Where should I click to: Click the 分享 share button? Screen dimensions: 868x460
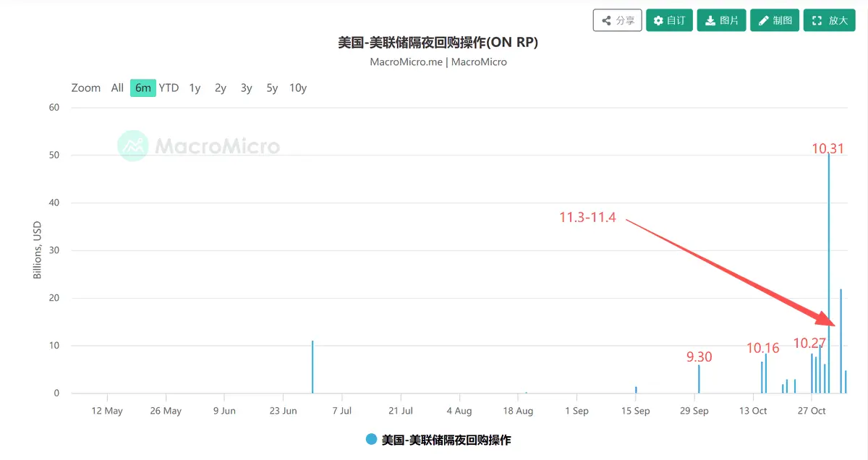pos(617,20)
